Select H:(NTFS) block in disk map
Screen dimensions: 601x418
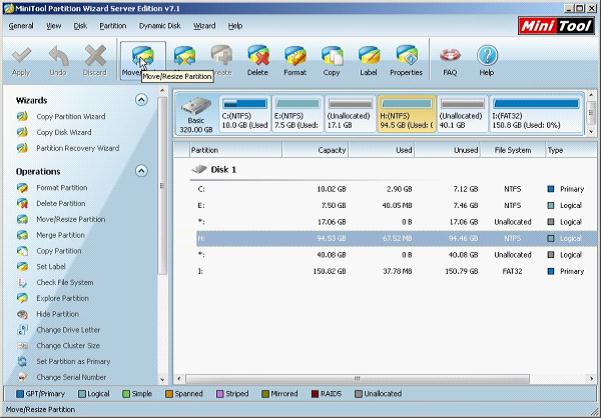407,114
